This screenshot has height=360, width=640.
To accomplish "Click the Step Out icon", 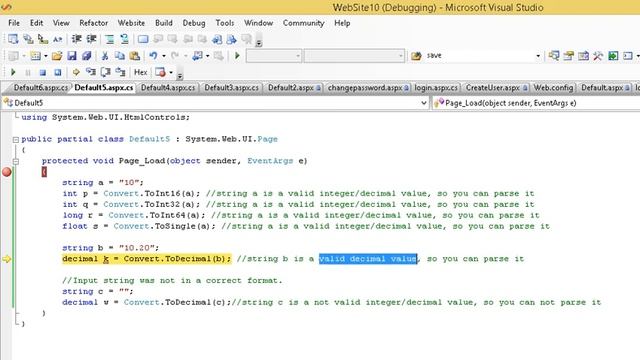I will pyautogui.click(x=120, y=73).
